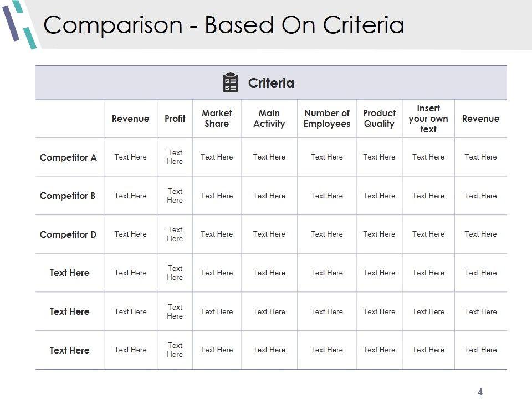Select Competitor B's Market Share cell
Image resolution: width=532 pixels, height=399 pixels.
[217, 196]
